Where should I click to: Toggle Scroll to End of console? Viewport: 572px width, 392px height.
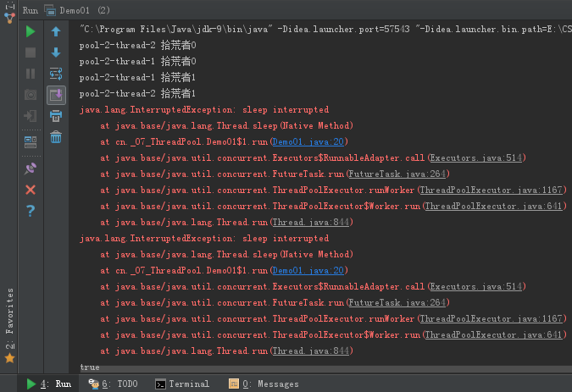56,94
